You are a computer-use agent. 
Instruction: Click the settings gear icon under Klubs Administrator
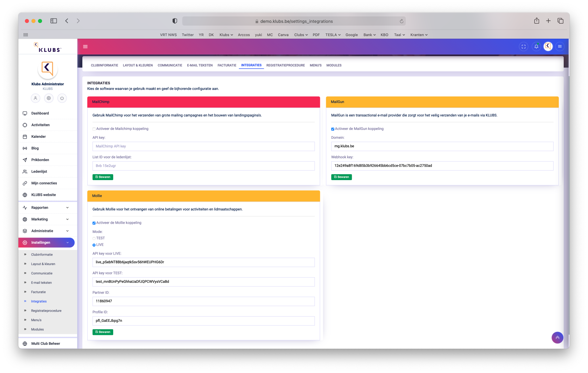(49, 98)
